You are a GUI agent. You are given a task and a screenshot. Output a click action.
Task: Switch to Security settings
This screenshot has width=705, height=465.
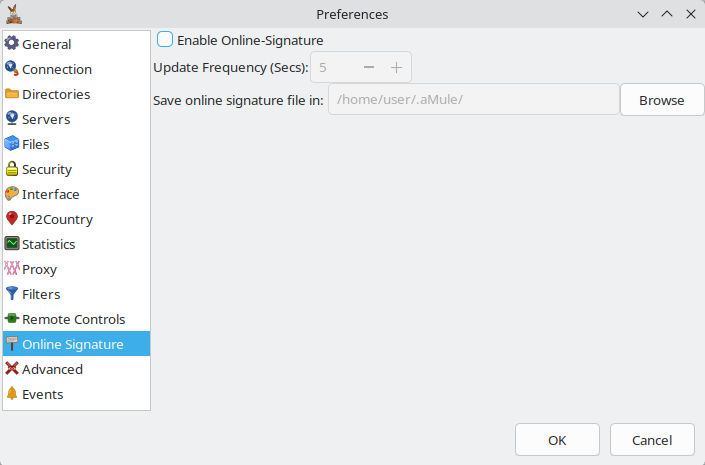pos(76,169)
